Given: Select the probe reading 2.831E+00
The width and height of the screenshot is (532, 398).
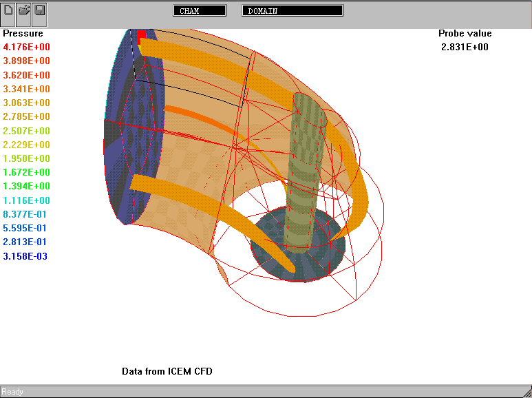Looking at the screenshot, I should (x=465, y=47).
